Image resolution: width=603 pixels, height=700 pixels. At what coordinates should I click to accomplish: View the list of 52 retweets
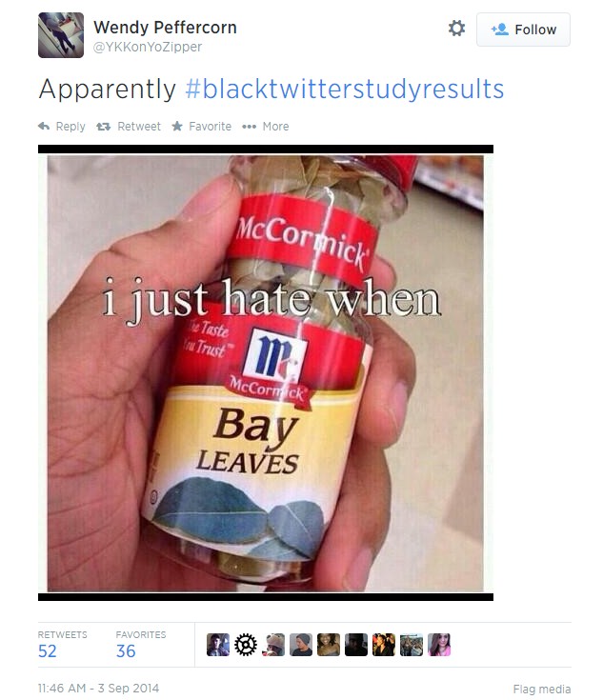click(62, 645)
